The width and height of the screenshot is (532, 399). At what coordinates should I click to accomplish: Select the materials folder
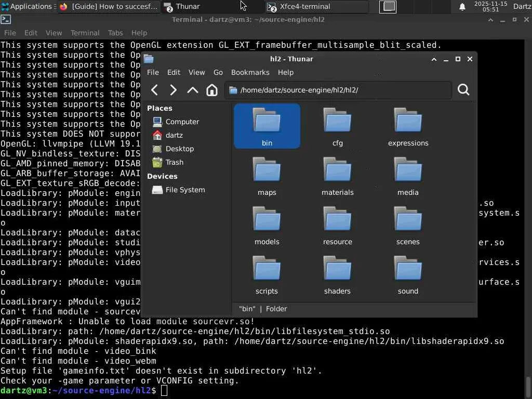tap(337, 176)
